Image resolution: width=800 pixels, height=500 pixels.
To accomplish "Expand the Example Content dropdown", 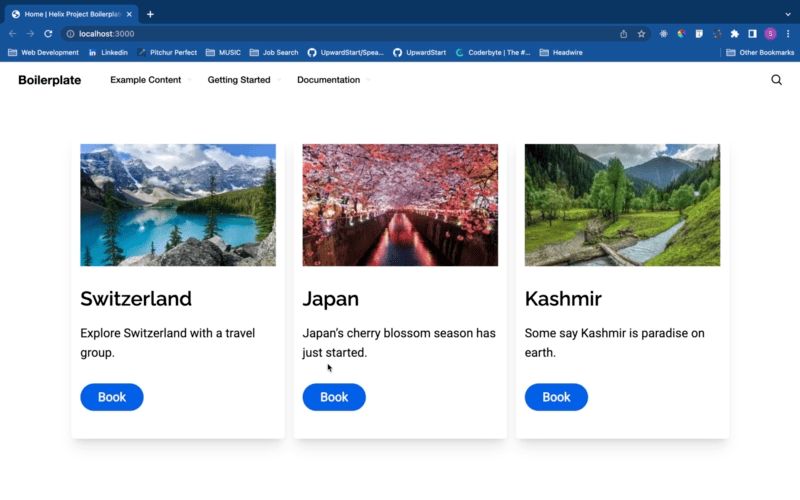I will click(150, 80).
